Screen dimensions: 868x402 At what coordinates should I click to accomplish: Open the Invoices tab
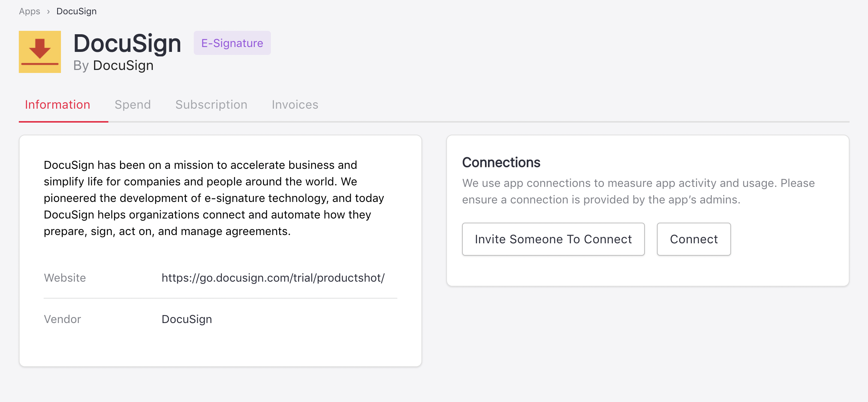(295, 105)
